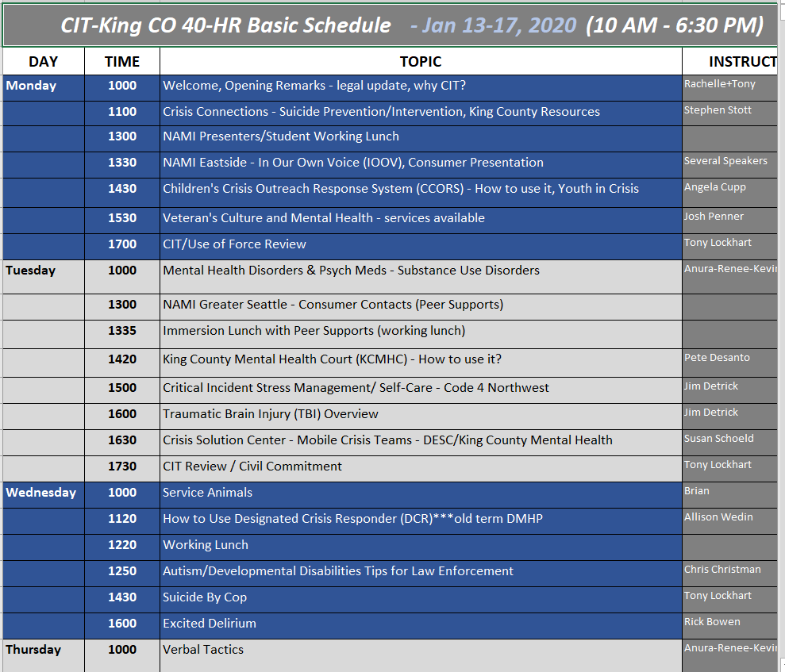Click the TIME column header cell
This screenshot has height=672, width=785.
pyautogui.click(x=122, y=61)
